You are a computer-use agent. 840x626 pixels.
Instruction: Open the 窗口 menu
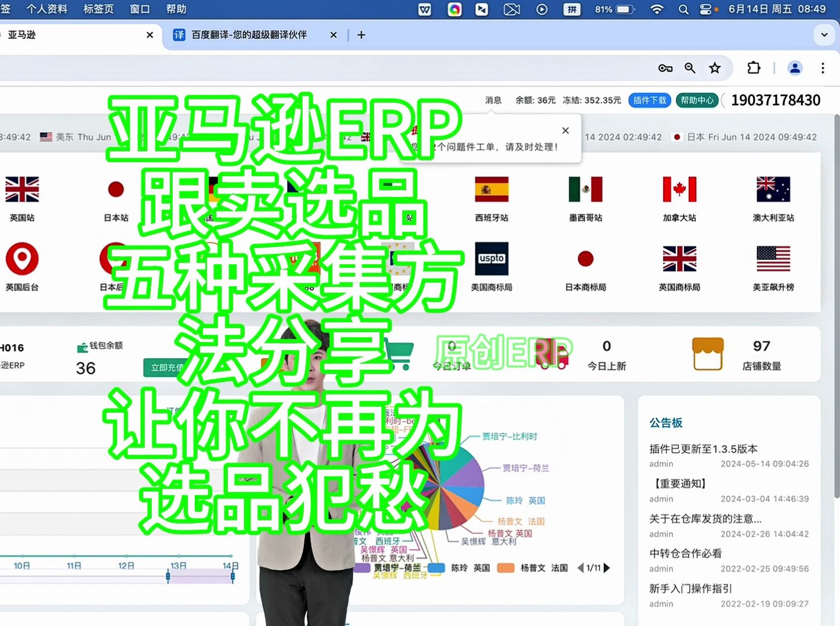pos(140,9)
